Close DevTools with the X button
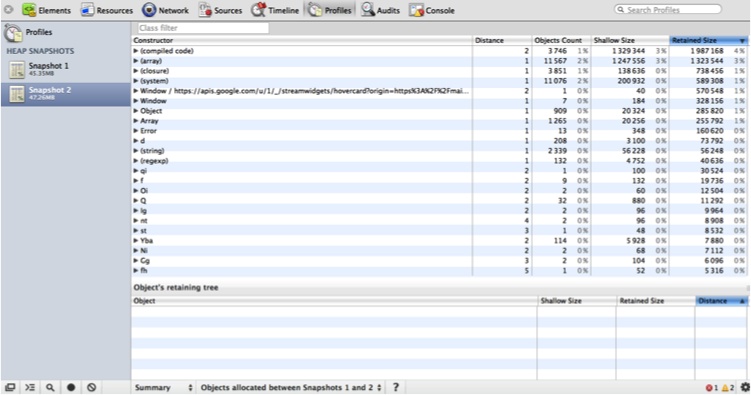 click(x=9, y=9)
